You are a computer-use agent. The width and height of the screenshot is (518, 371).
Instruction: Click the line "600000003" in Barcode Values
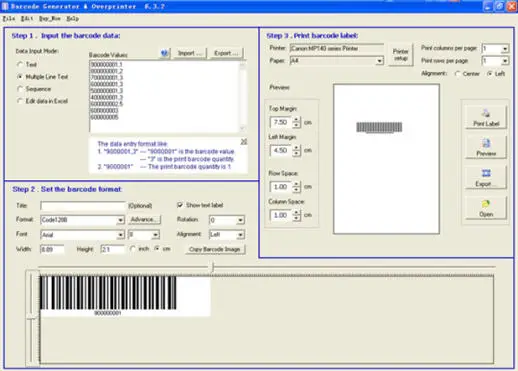click(x=104, y=111)
